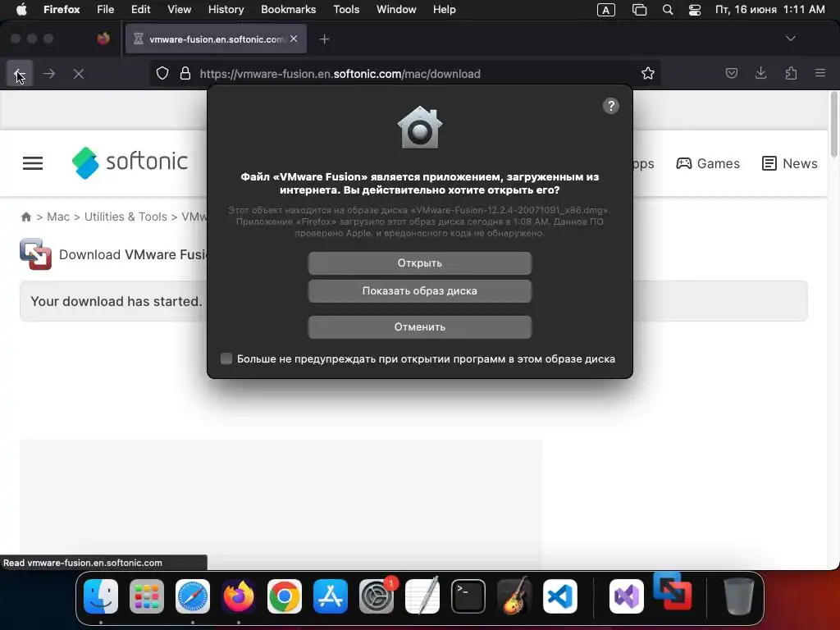The width and height of the screenshot is (840, 630).
Task: Click the VMware Fusion app icon on page
Action: click(35, 254)
